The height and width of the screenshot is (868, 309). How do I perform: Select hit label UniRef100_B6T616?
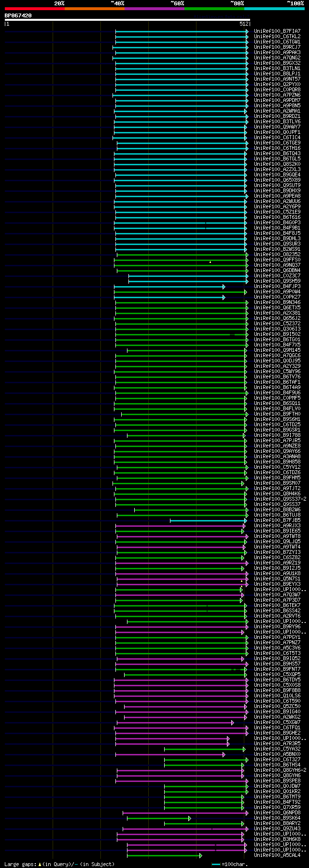(277, 217)
